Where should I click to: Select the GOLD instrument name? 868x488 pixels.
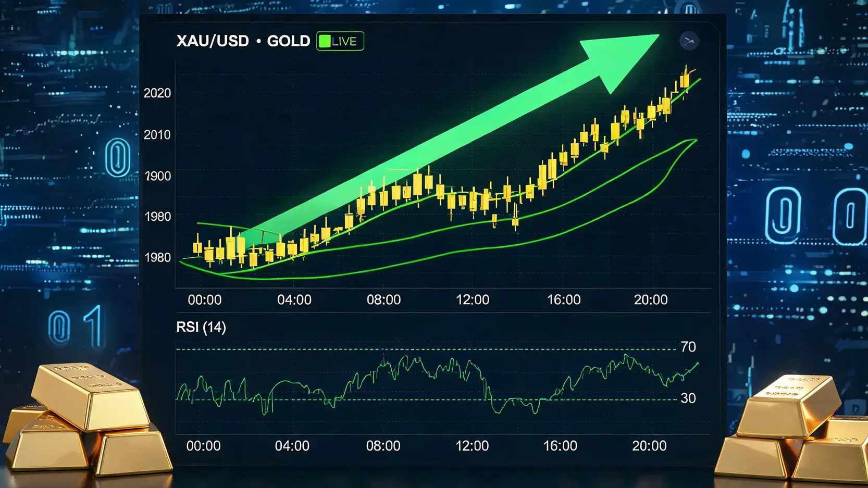[289, 41]
